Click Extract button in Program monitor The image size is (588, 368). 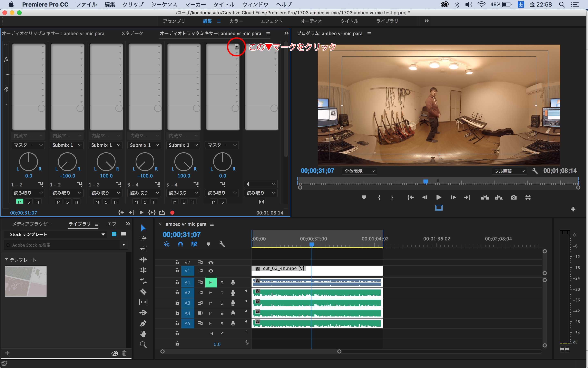click(x=499, y=197)
